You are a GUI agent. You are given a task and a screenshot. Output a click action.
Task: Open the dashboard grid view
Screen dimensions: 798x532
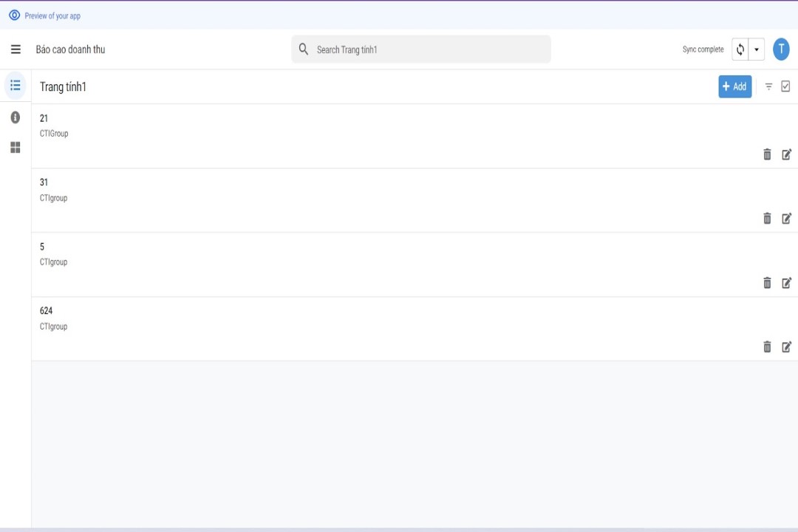point(15,147)
